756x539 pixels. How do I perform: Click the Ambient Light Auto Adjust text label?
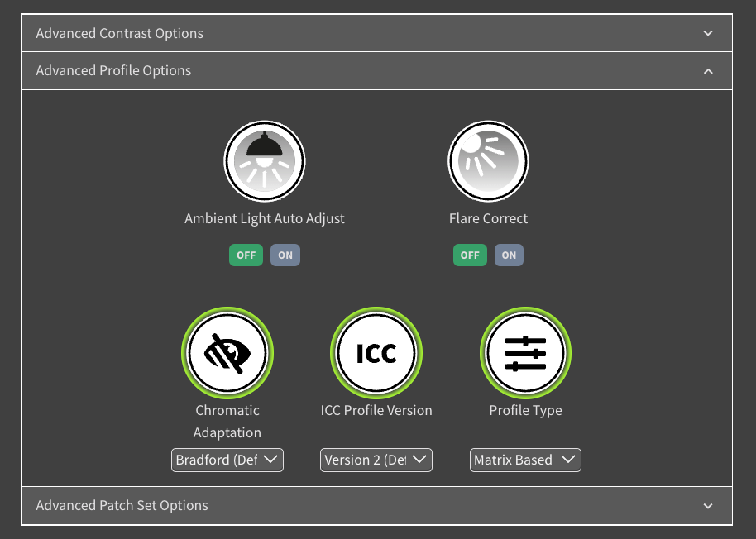pyautogui.click(x=265, y=219)
